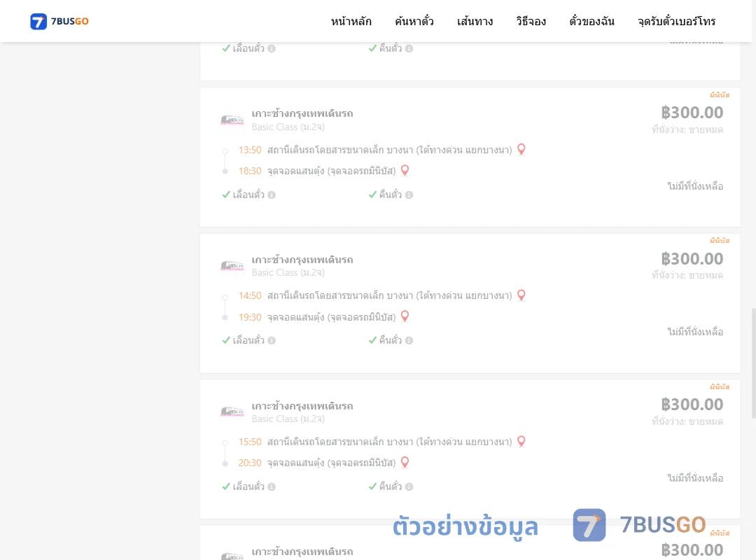The width and height of the screenshot is (756, 560).
Task: Click operator name เกาะช้างกรุงเทพเดินรถ in 14:50 card
Action: [x=302, y=260]
